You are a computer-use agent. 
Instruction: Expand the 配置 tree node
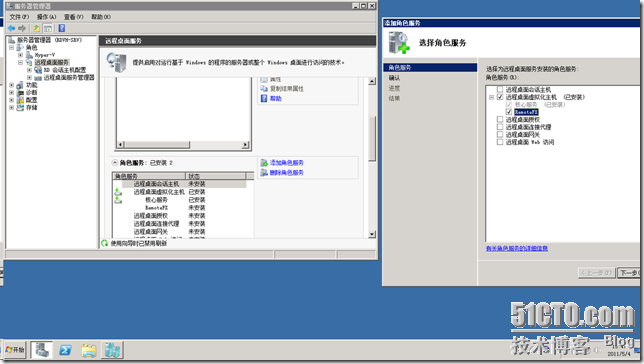pyautogui.click(x=12, y=100)
